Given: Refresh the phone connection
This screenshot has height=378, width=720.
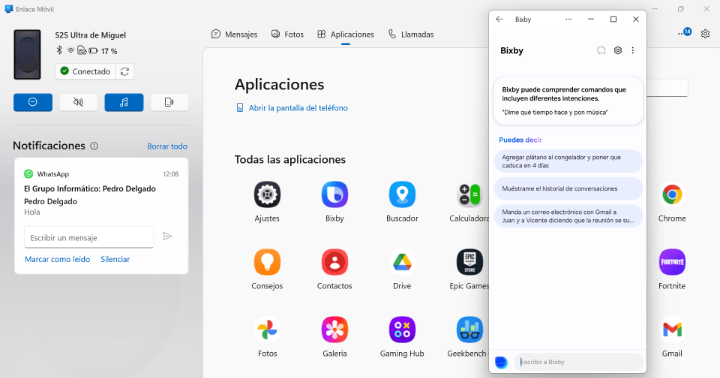Looking at the screenshot, I should coord(124,71).
